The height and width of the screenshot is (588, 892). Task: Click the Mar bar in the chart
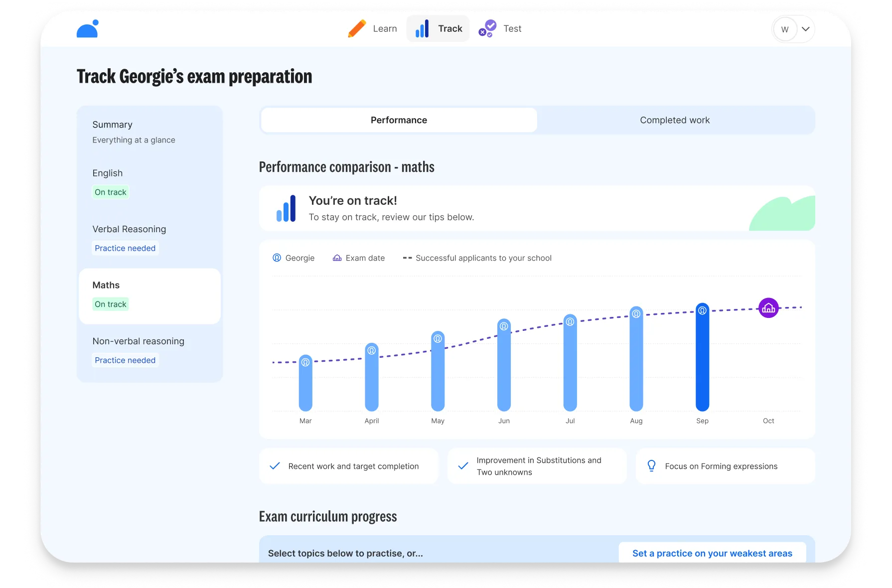[x=305, y=383]
